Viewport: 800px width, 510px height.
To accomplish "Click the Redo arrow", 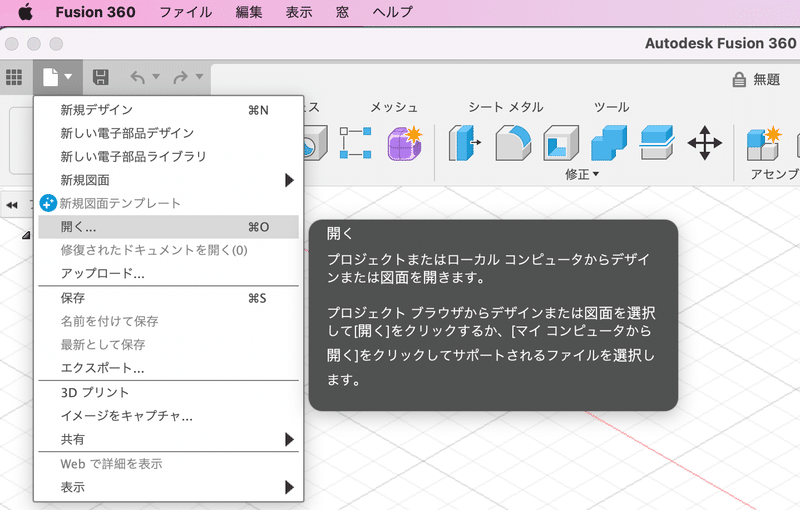I will point(181,77).
